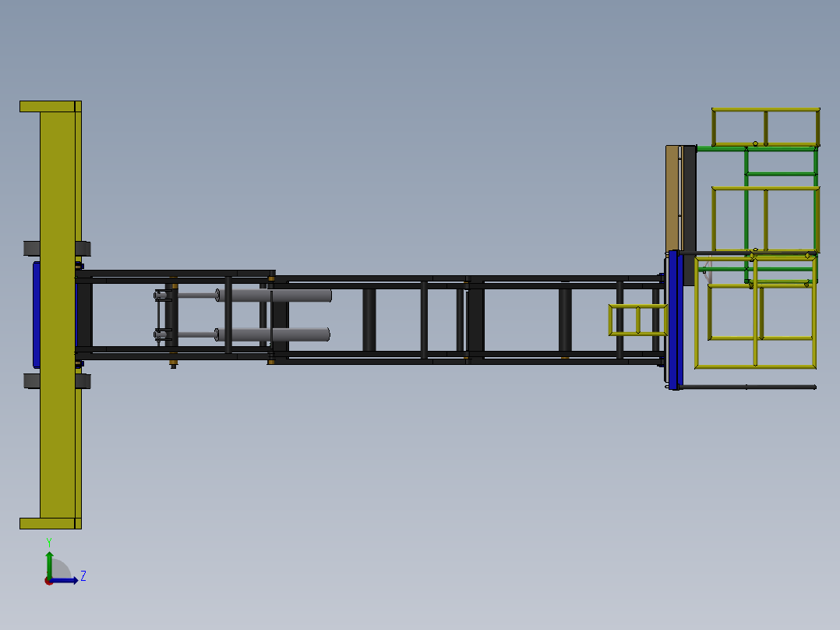Screen dimensions: 840x630
Task: Click the gray rotation arc of the coordinate triad
Action: 60,568
